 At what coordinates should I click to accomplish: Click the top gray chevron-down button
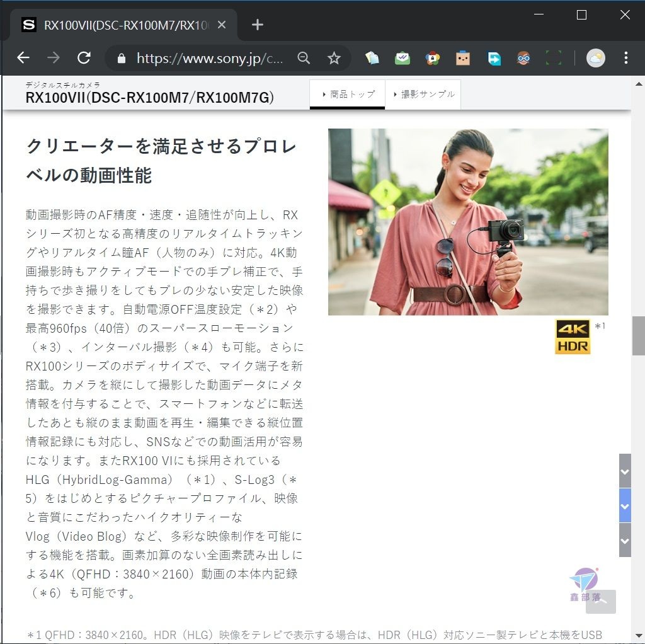pos(625,471)
